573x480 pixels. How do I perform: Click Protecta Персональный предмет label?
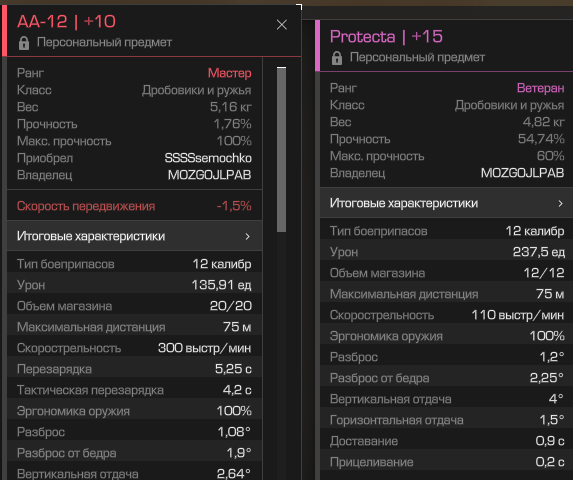pos(417,57)
